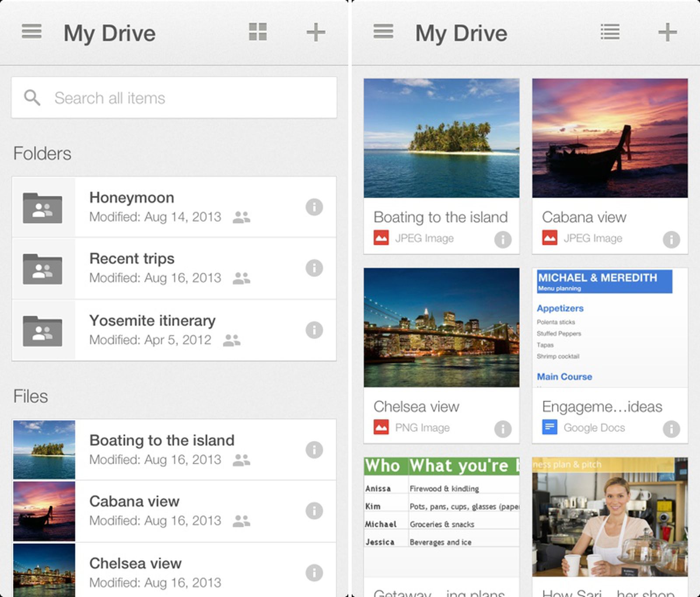Expand details for Chelsea view card
This screenshot has width=700, height=597.
[503, 429]
